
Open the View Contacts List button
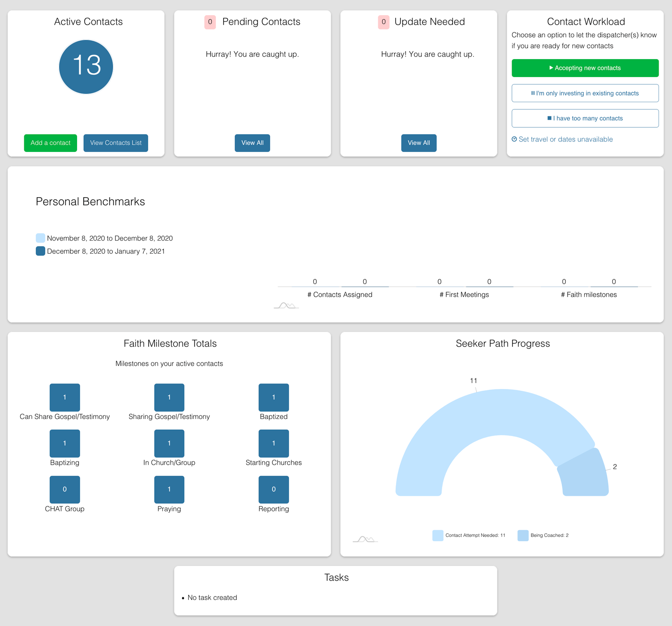(116, 143)
